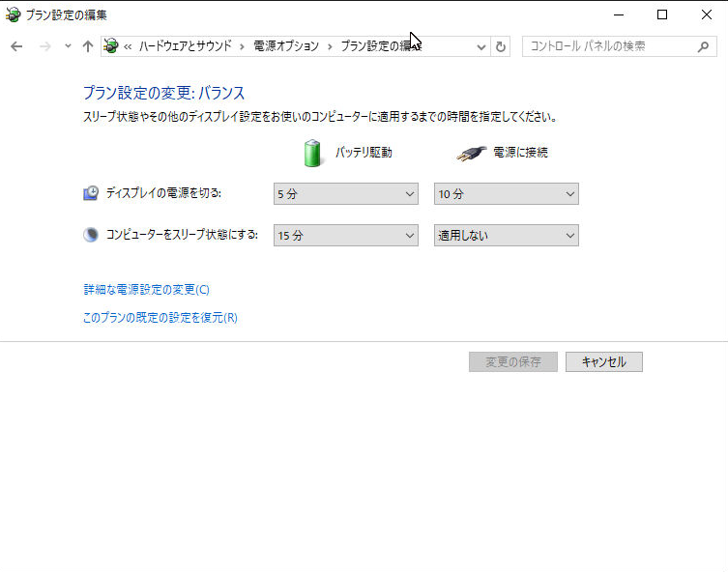Open the recent locations chevron
The width and height of the screenshot is (728, 572).
point(68,46)
